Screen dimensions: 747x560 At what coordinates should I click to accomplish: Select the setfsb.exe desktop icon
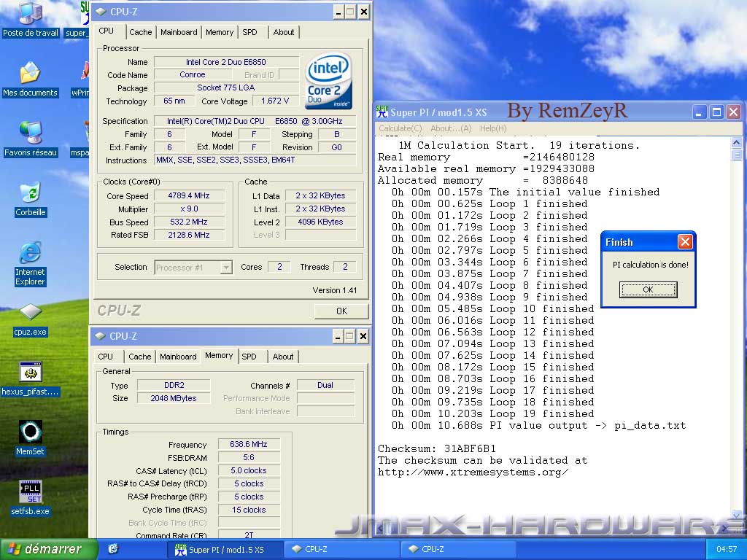(30, 498)
